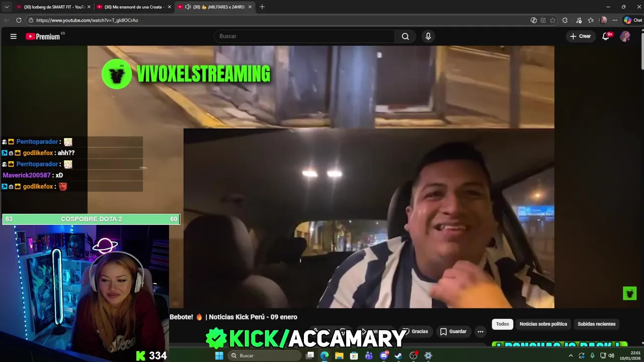This screenshot has height=362, width=644.
Task: Open Discord from the taskbar
Action: click(x=384, y=355)
